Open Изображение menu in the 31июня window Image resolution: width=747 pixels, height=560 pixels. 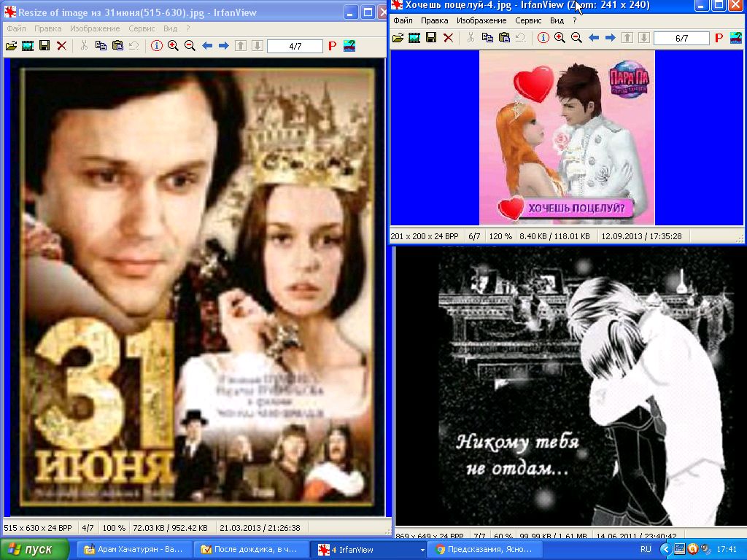pos(95,28)
